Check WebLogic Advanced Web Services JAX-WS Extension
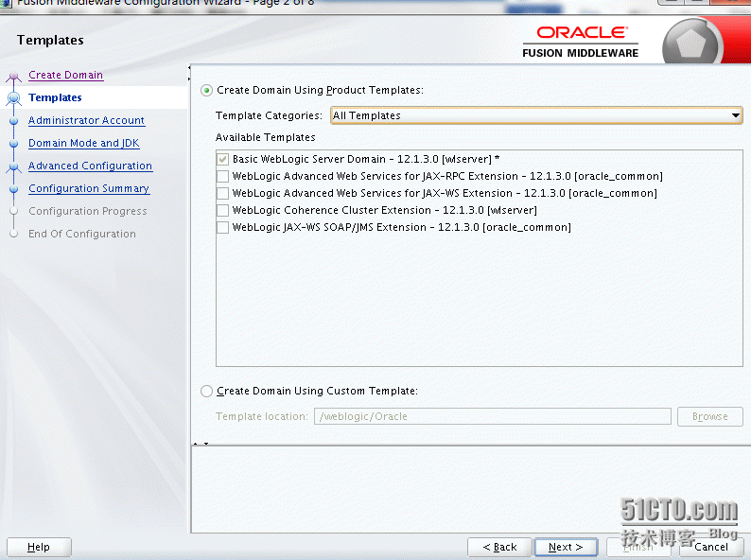Screen dimensions: 751x560 click(x=222, y=193)
